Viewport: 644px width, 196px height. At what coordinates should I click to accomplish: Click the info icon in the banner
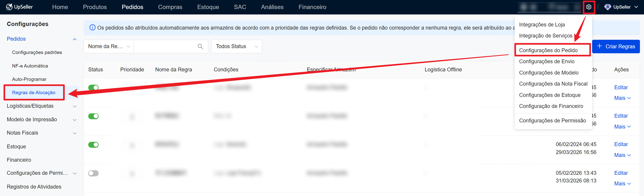92,28
